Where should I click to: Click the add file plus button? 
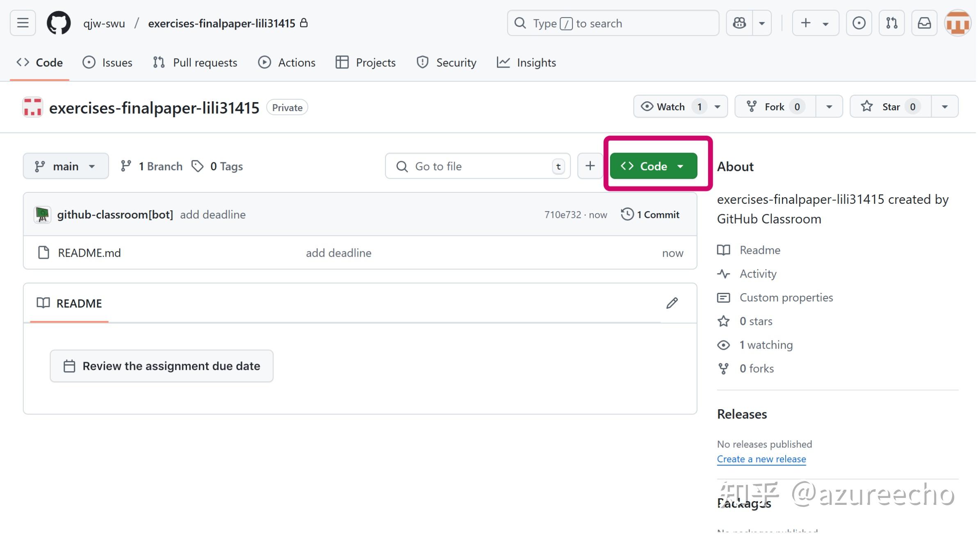click(590, 166)
